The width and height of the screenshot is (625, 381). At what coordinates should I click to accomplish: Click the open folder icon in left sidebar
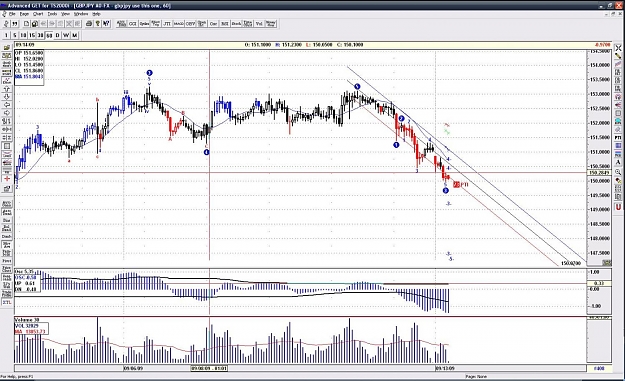coord(7,48)
